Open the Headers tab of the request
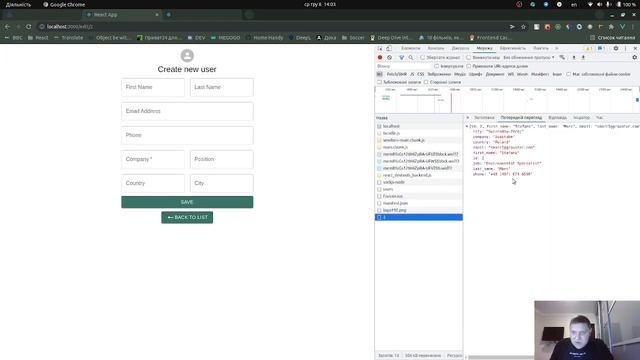This screenshot has width=640, height=360. point(484,118)
